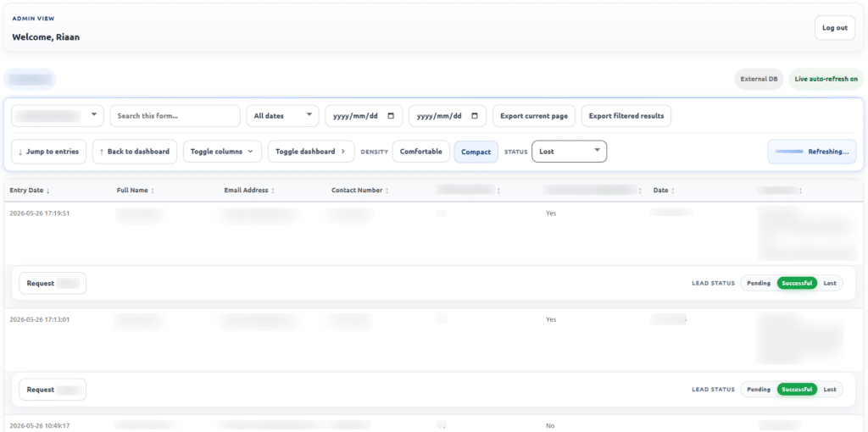Screen dimensions: 868x432
Task: Set 17:13:01 entry lead status to Successful
Action: click(x=797, y=390)
